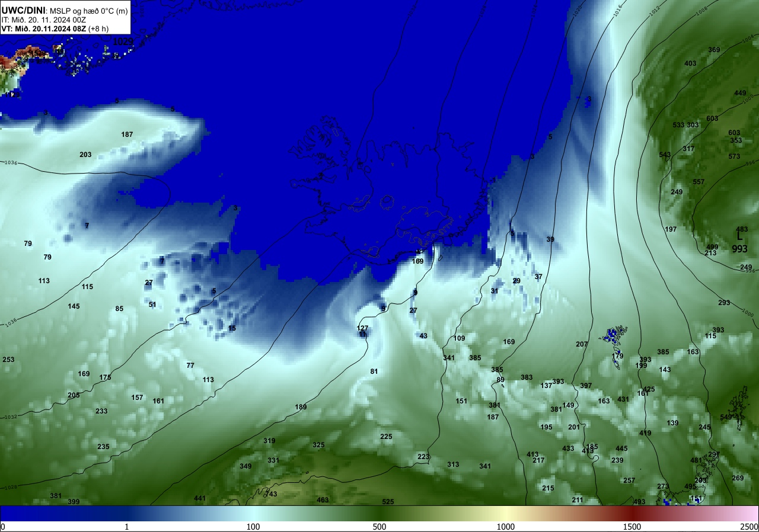The height and width of the screenshot is (532, 759).
Task: Click the L low-pressure marker
Action: [739, 236]
